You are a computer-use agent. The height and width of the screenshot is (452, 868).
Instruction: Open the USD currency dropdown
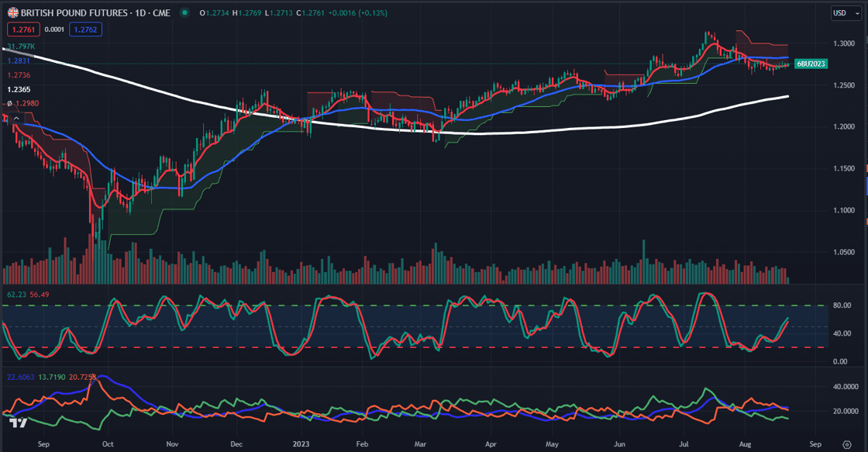pyautogui.click(x=846, y=12)
